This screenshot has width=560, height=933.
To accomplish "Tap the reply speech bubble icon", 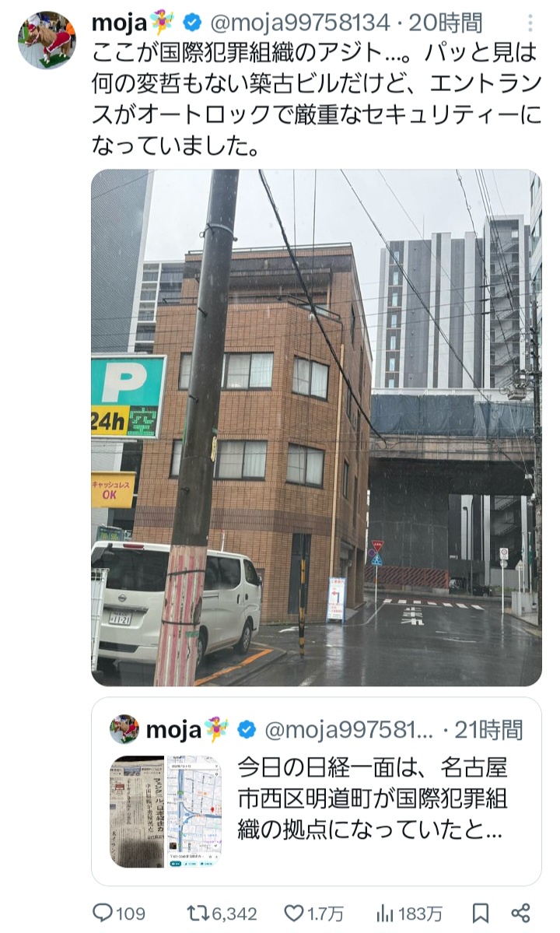I will (103, 912).
